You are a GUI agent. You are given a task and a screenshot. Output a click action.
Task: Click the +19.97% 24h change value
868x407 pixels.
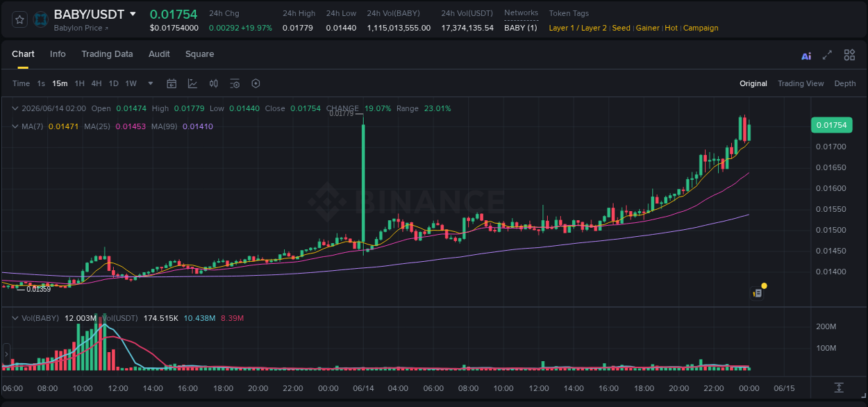pos(256,28)
